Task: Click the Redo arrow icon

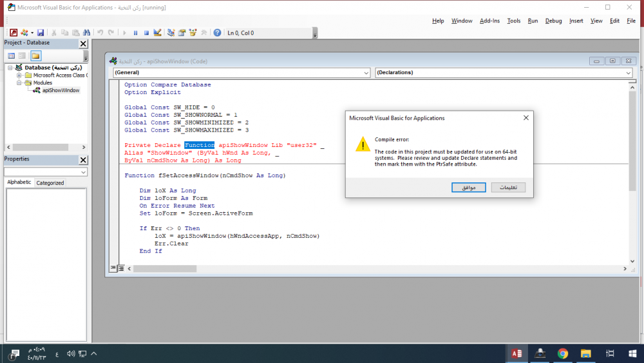Action: pyautogui.click(x=111, y=32)
